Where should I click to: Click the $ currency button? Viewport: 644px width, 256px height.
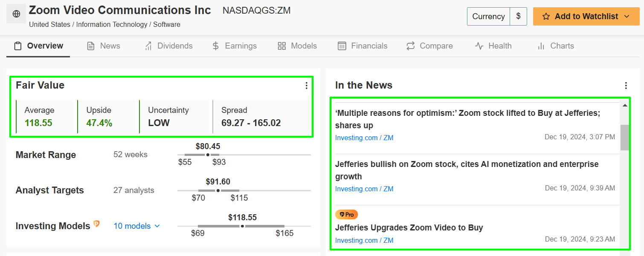[x=518, y=17]
